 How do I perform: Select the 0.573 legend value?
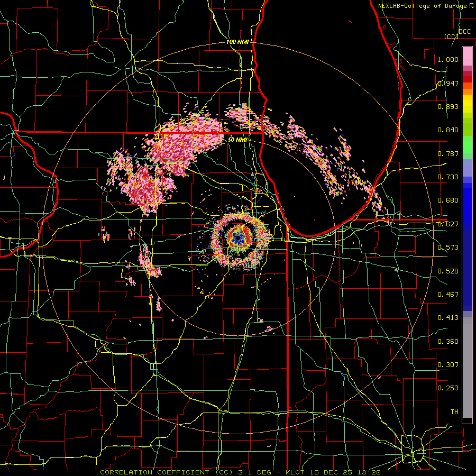tap(448, 248)
